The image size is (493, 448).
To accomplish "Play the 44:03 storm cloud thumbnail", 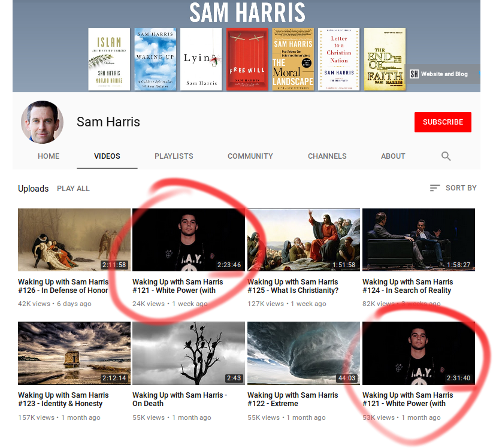I will click(x=304, y=353).
